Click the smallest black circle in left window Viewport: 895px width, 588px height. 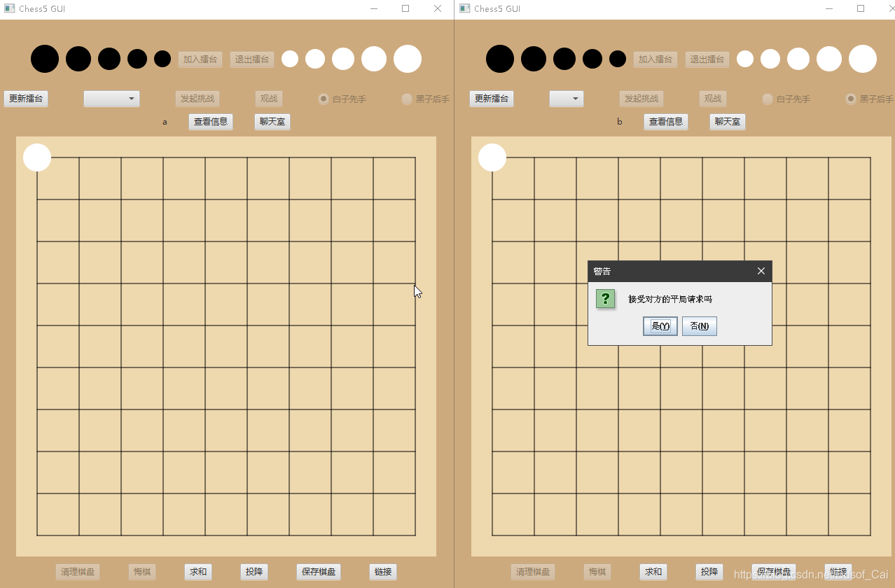tap(162, 59)
